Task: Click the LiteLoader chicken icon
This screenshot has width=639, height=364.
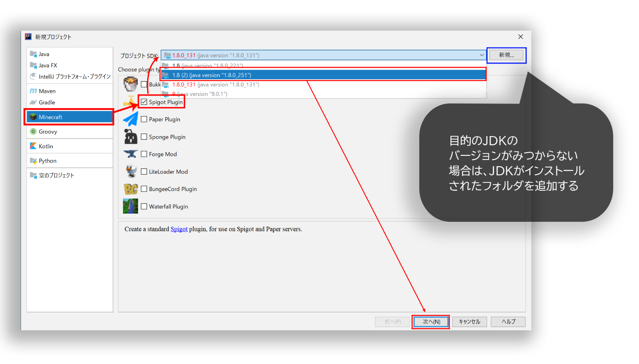Action: click(131, 171)
